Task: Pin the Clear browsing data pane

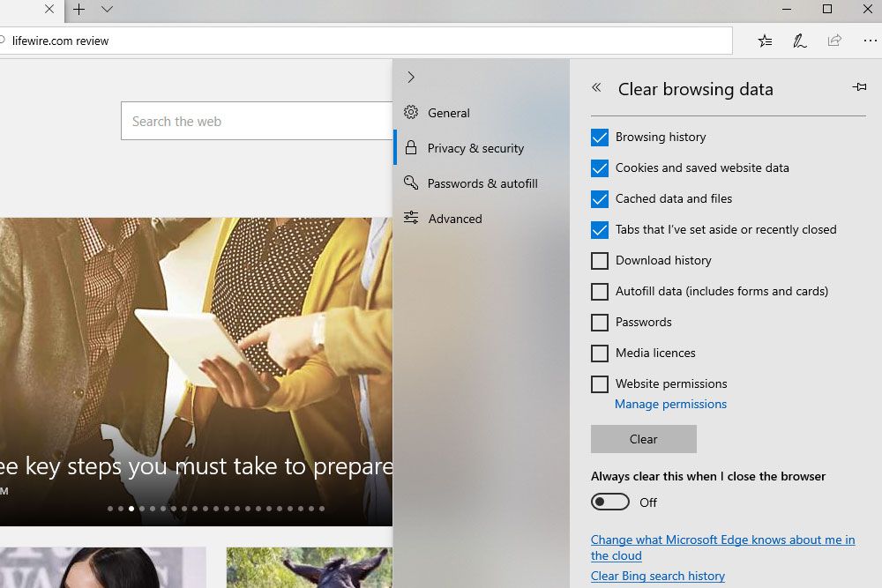Action: [859, 86]
